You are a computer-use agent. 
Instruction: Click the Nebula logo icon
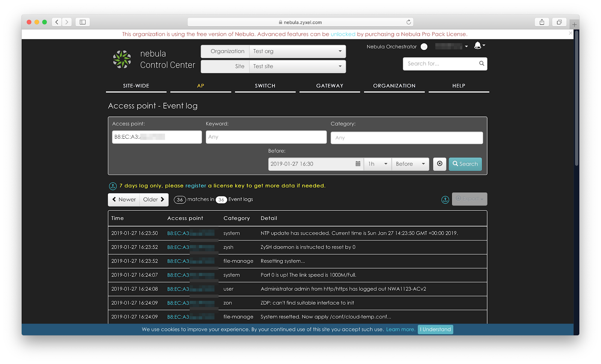122,59
